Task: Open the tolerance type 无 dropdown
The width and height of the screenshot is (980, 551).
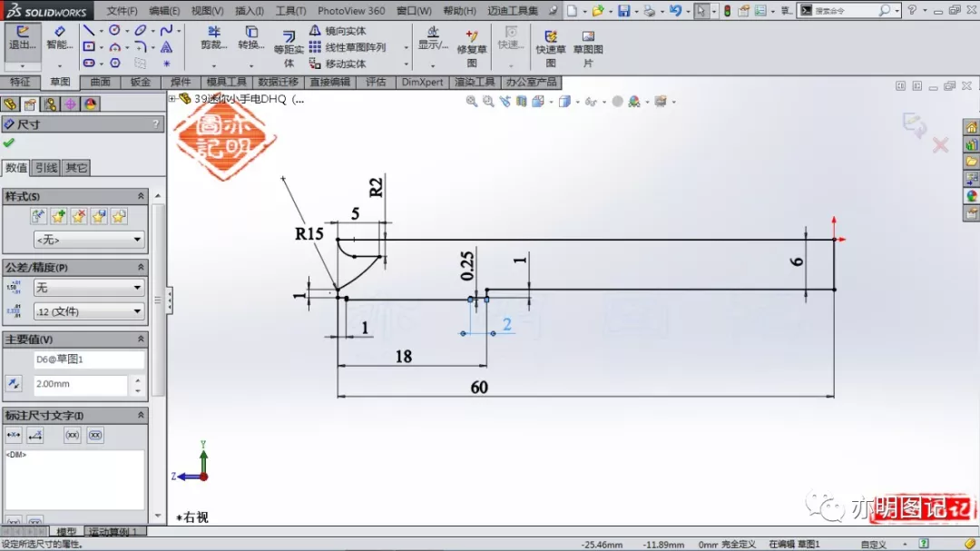Action: [89, 288]
